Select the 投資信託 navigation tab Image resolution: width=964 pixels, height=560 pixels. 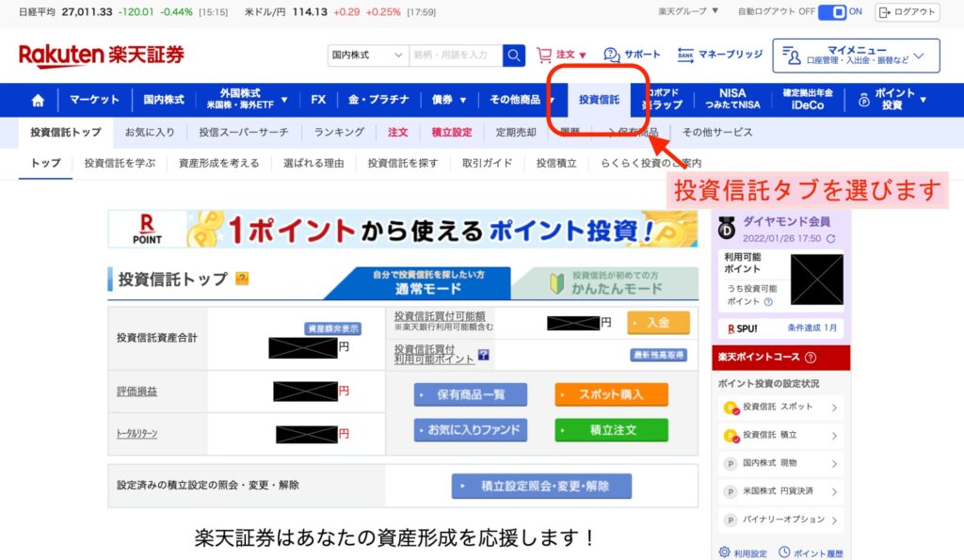(599, 100)
